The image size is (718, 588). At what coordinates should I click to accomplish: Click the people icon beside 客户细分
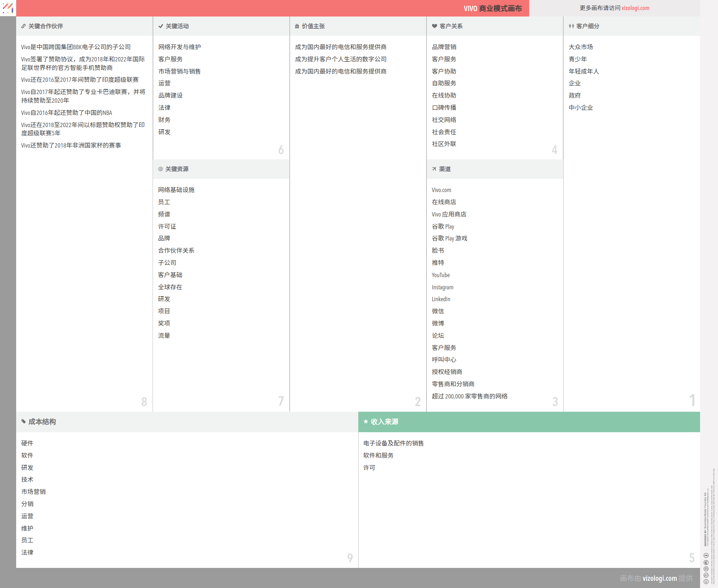571,26
